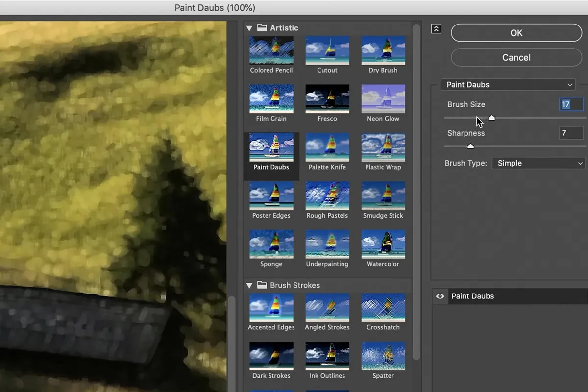Collapse the filter gallery thumbnails panel
The image size is (588, 392).
coord(436,29)
